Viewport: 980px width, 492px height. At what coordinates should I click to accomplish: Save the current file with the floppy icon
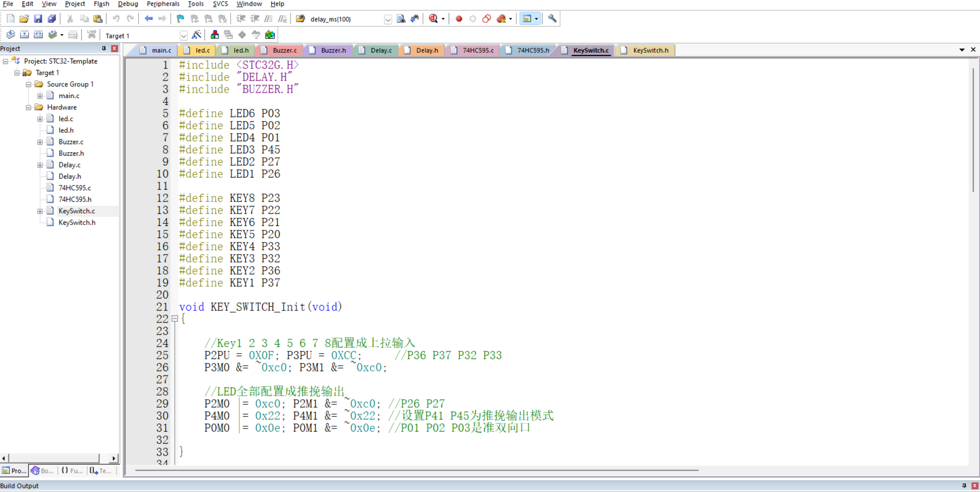[38, 19]
